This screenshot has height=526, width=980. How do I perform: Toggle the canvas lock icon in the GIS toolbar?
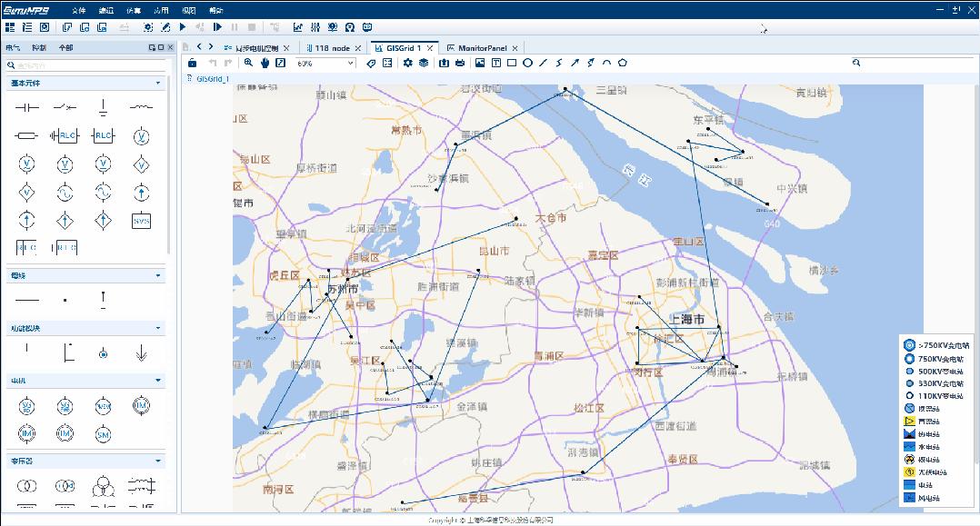coord(191,63)
